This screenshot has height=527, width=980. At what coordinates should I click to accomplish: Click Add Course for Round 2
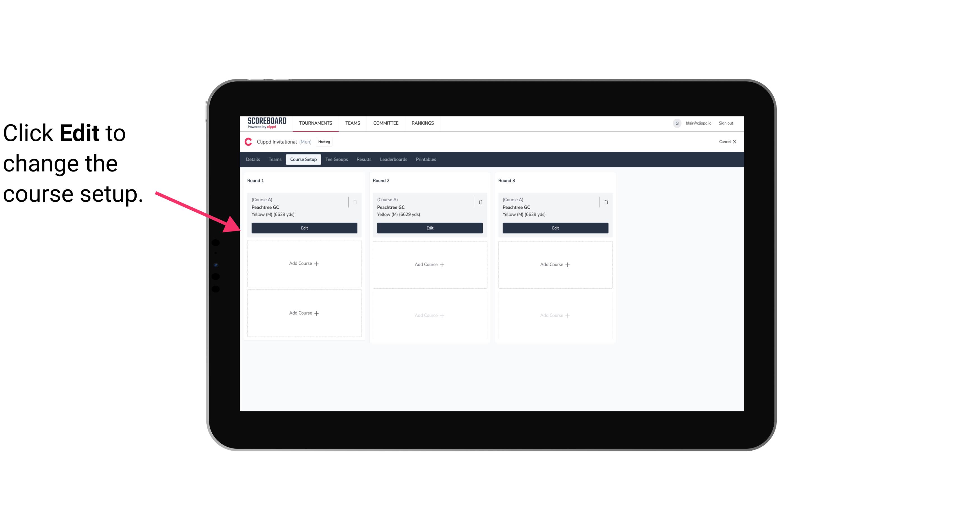[430, 264]
